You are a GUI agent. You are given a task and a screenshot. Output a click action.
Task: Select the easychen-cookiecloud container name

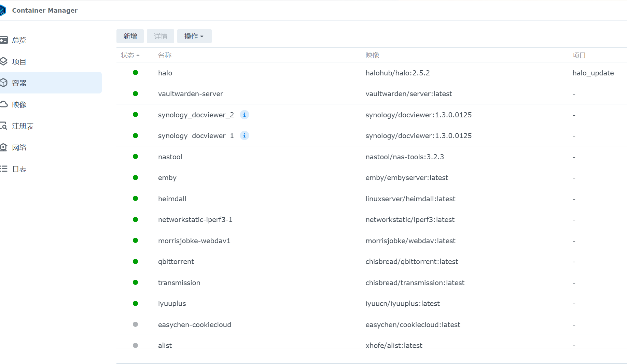[x=195, y=325]
